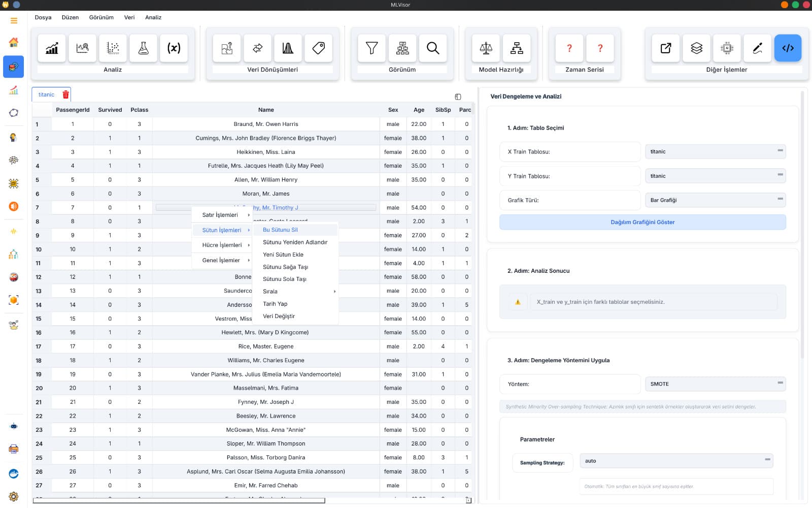The width and height of the screenshot is (812, 508).
Task: Choose Bu Sütunu Sil from the context menu
Action: click(x=296, y=230)
